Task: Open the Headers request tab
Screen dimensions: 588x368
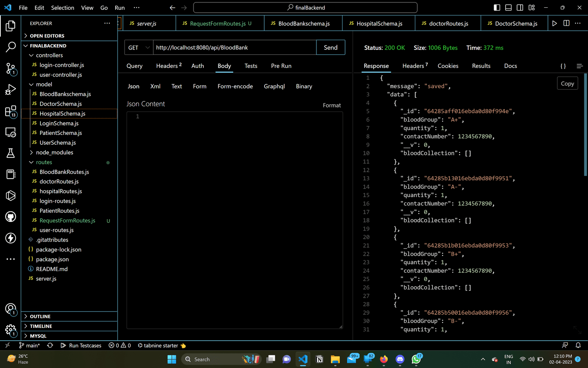Action: click(169, 66)
